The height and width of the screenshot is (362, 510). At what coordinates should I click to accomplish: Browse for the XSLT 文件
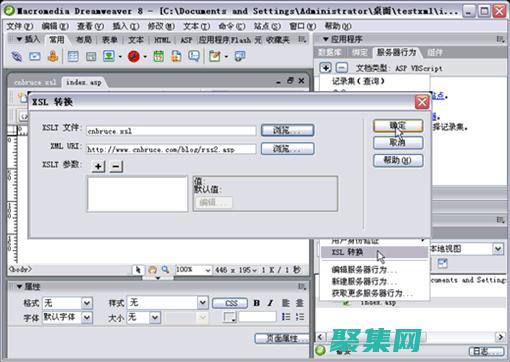(287, 130)
